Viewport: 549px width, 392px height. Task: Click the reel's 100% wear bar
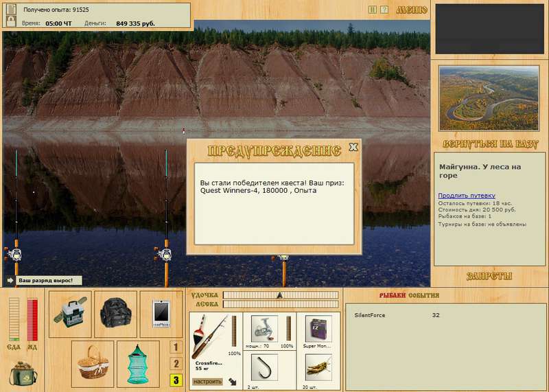[x=288, y=328]
